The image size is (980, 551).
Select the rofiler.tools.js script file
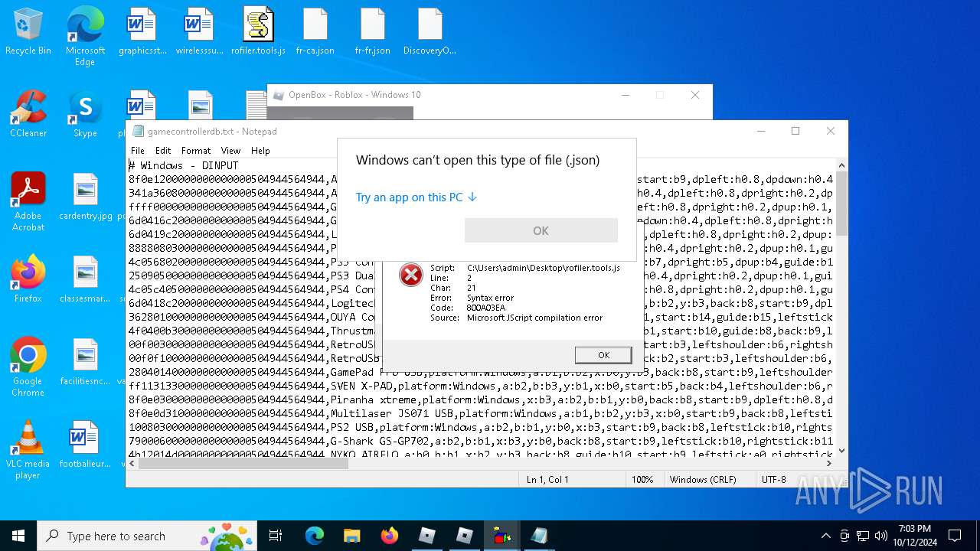258,31
